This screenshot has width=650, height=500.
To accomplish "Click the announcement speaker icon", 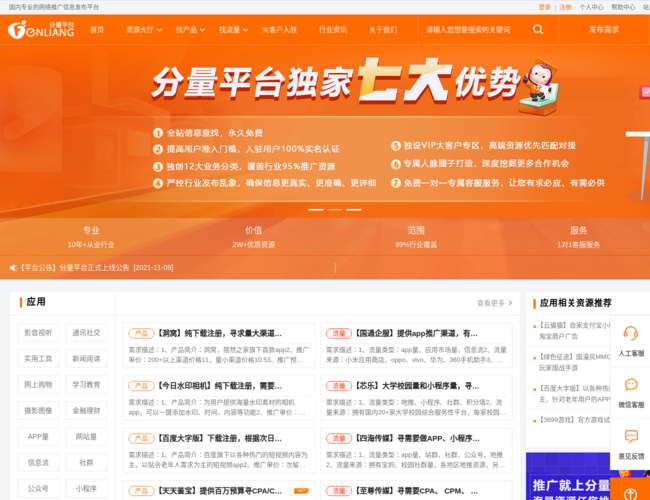I will [x=14, y=268].
